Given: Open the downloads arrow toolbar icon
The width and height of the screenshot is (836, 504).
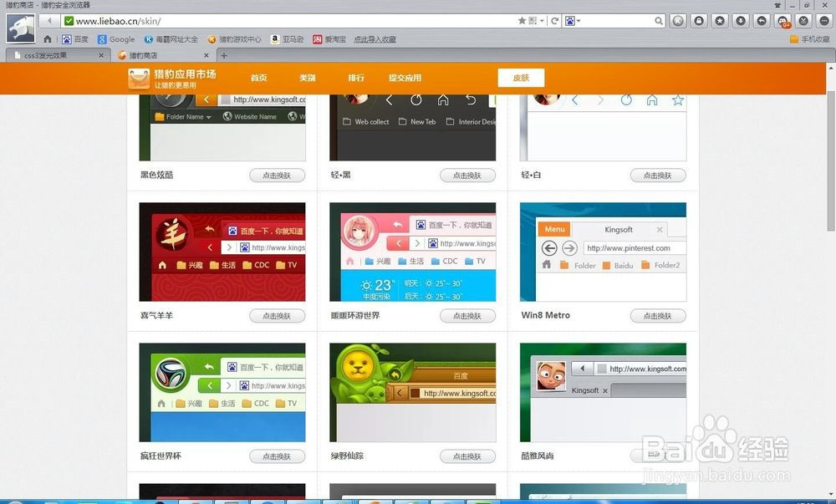Looking at the screenshot, I should coord(741,21).
